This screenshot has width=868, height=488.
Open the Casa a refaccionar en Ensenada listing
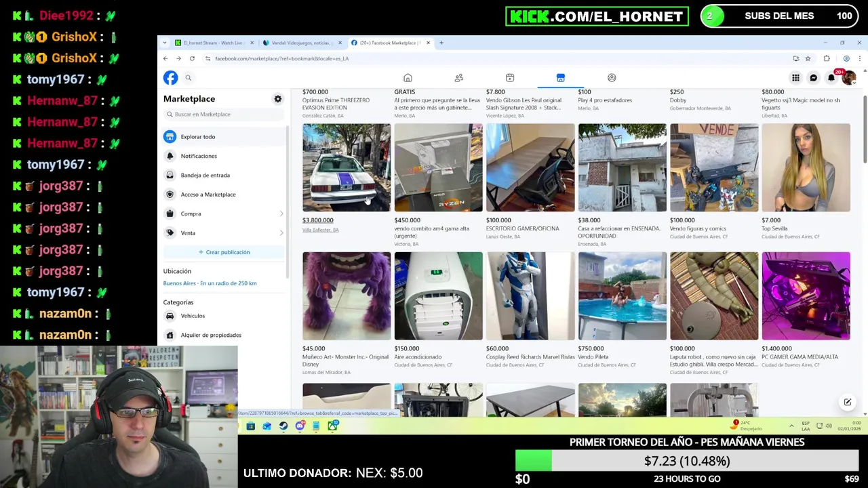point(622,167)
